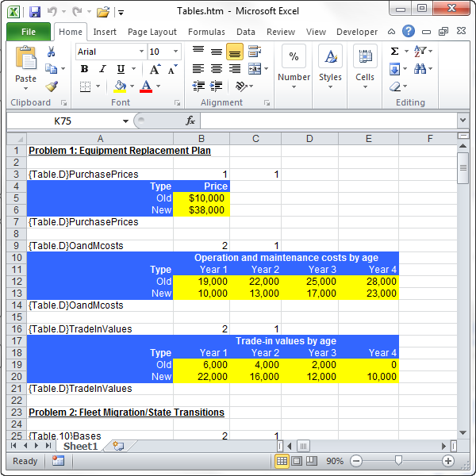Apply the yellow fill color swatch
This screenshot has width=476, height=476.
coord(120,86)
